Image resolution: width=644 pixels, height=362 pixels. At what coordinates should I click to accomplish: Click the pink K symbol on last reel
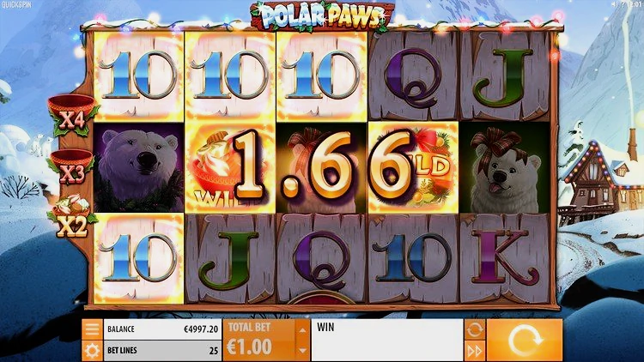click(x=505, y=258)
